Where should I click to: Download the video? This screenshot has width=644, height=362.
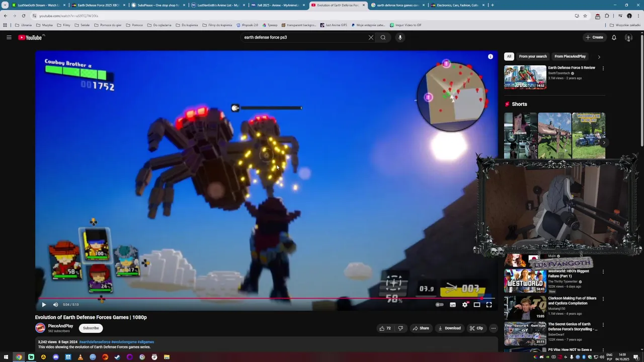coord(449,328)
